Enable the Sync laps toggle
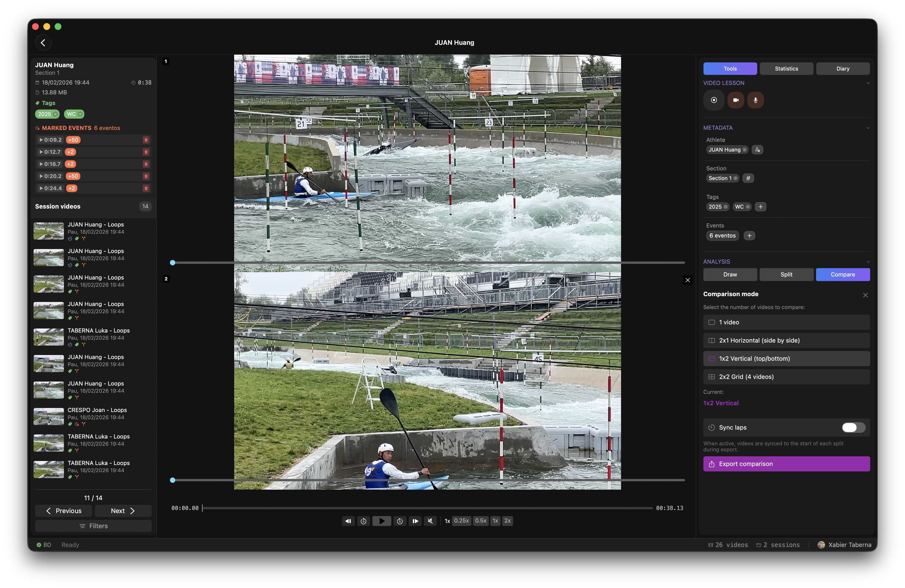905x588 pixels. [853, 427]
